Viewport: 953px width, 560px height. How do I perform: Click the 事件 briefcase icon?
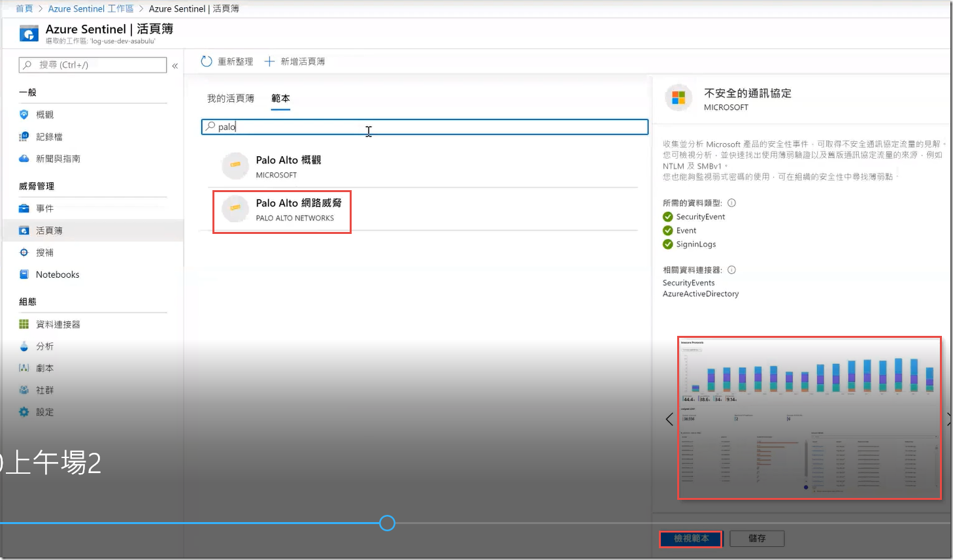[x=24, y=208]
